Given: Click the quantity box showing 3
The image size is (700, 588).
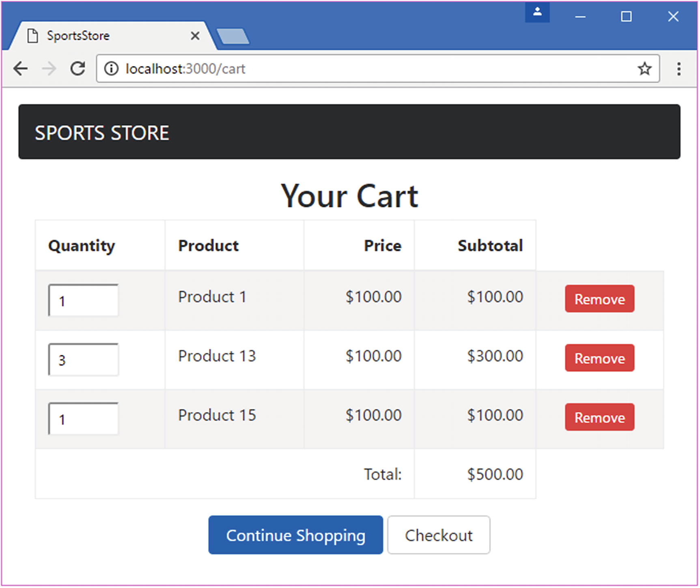Looking at the screenshot, I should [x=83, y=359].
